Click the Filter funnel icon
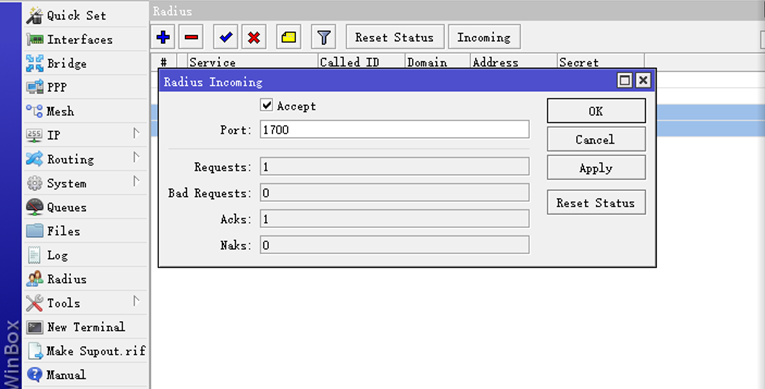 tap(323, 37)
